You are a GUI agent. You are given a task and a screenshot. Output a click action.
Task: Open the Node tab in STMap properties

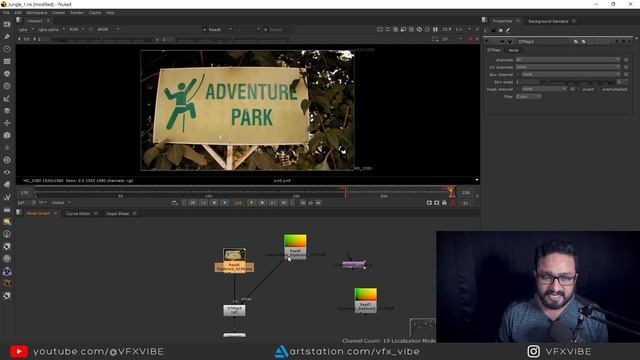[513, 50]
